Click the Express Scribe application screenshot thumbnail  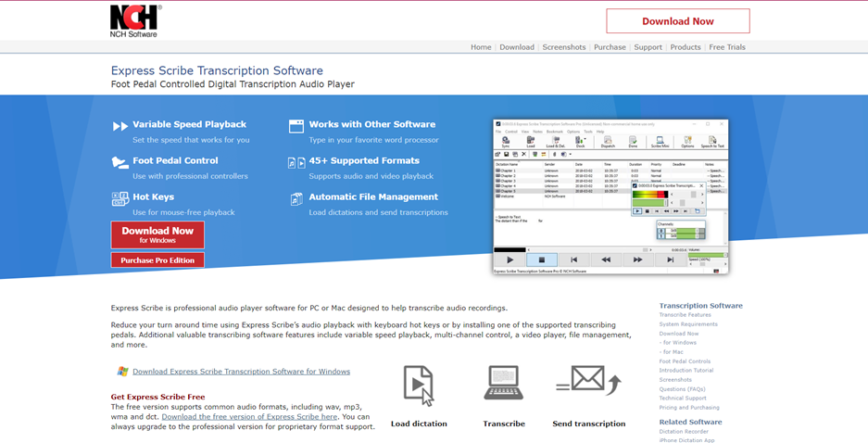[610, 196]
